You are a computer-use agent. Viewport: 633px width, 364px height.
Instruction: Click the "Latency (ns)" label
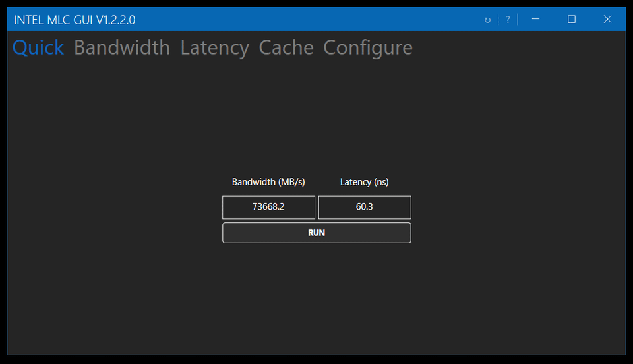(x=365, y=182)
